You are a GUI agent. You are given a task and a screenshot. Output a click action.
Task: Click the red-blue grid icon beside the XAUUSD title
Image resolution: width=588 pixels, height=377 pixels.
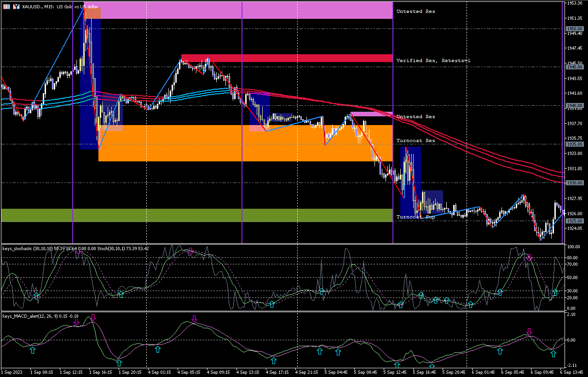tap(6, 6)
